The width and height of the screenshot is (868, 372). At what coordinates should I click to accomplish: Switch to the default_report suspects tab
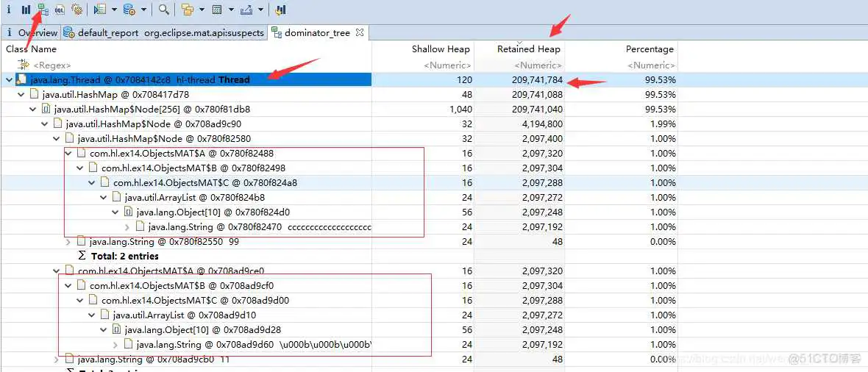[x=169, y=32]
